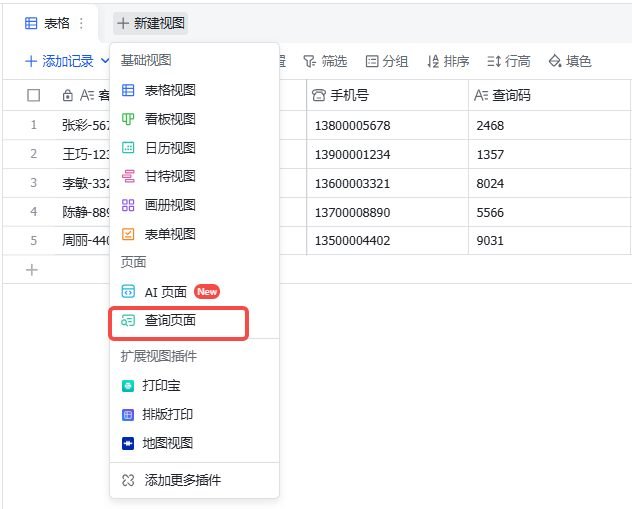Click the 甘特视图 gantt icon
Screen dimensions: 632x509
point(128,176)
